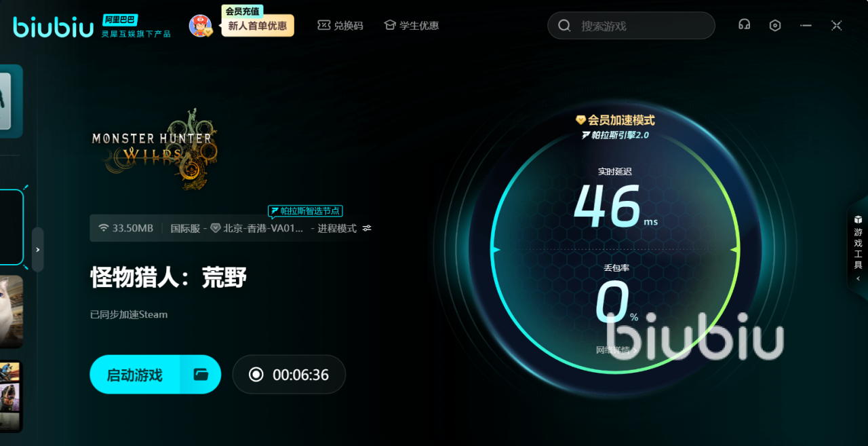Click the user avatar icon
Screen dimensions: 868x446
pyautogui.click(x=200, y=26)
